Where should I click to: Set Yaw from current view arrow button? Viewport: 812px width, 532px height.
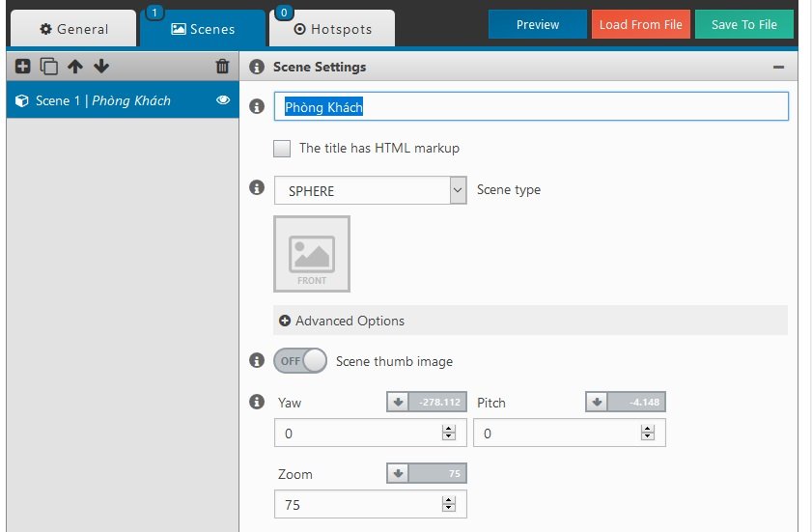click(x=397, y=403)
